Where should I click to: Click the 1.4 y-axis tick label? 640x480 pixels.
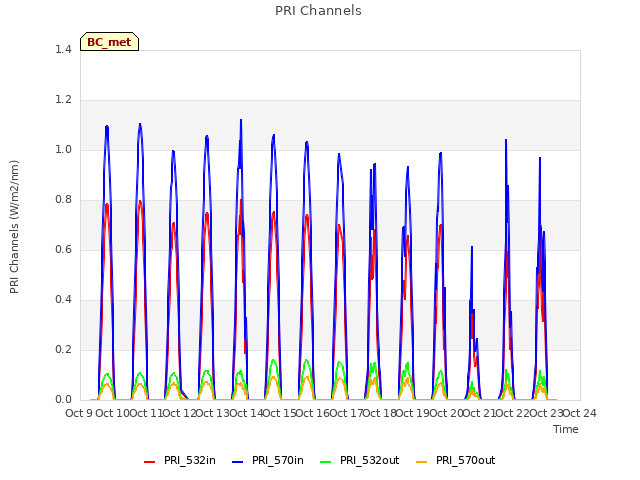[63, 49]
